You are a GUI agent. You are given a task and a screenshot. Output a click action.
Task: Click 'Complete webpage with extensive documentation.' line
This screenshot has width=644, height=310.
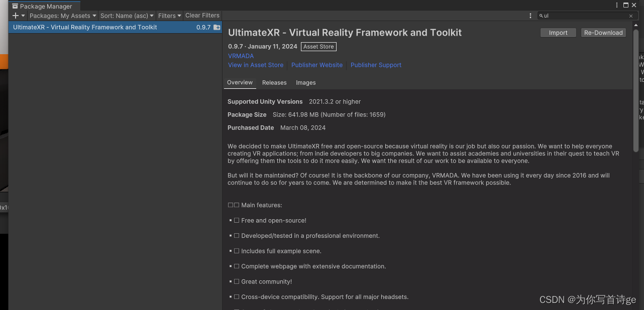click(x=313, y=266)
